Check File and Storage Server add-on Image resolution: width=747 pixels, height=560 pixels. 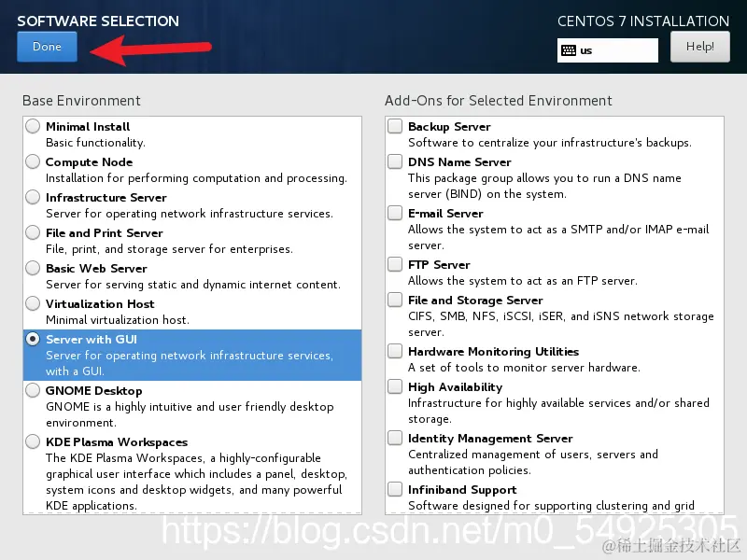click(395, 300)
